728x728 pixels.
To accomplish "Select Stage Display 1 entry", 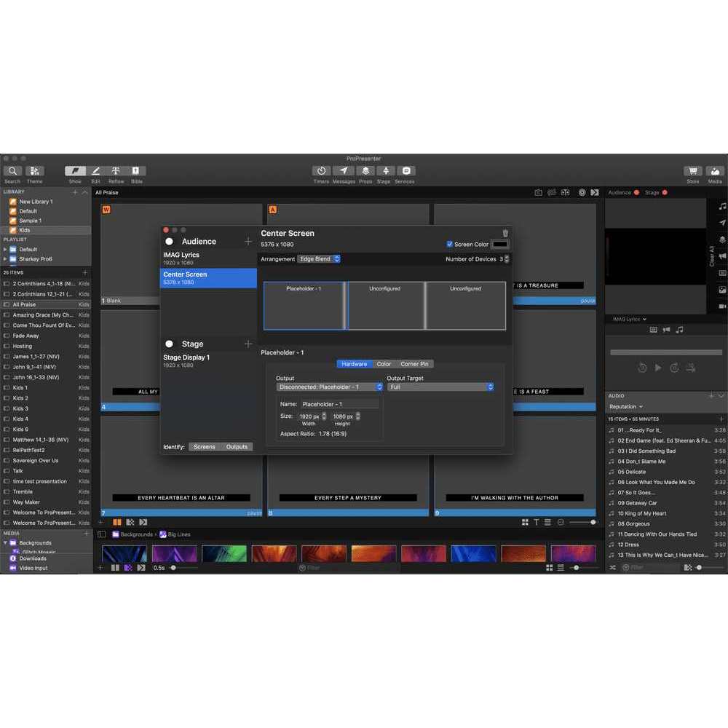I will [x=208, y=361].
